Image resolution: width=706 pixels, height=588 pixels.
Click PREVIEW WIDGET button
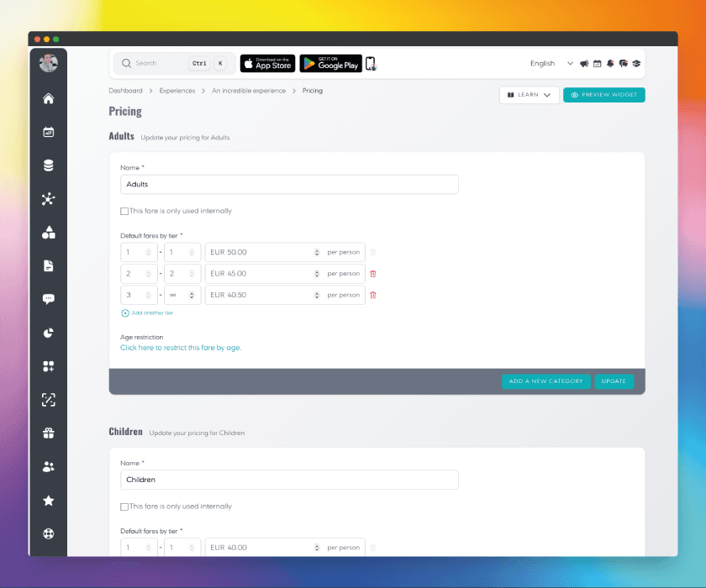pyautogui.click(x=603, y=95)
